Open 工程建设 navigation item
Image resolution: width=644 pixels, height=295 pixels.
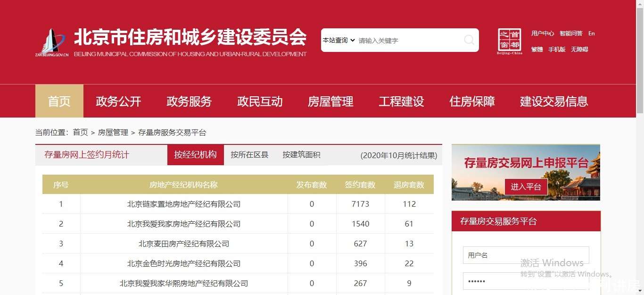click(401, 101)
